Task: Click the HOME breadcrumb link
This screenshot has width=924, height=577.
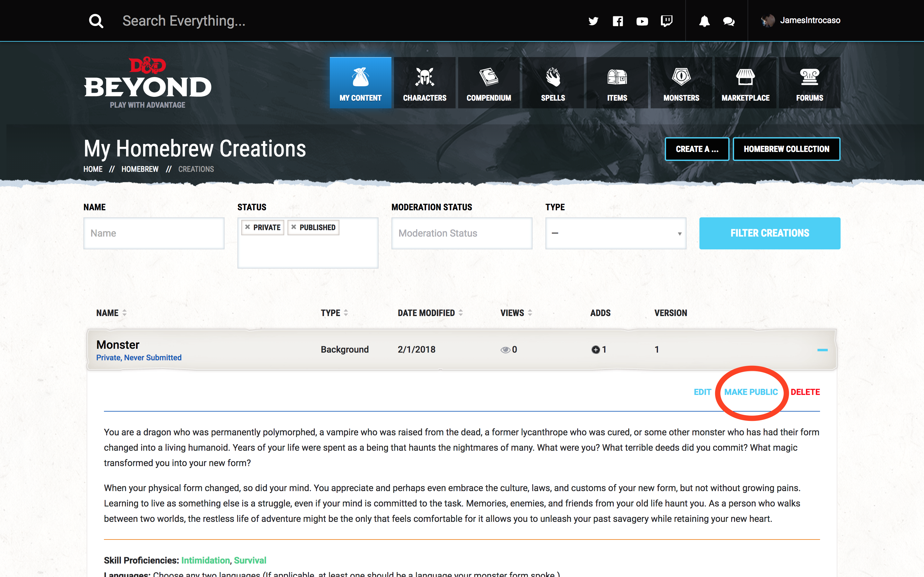Action: (x=93, y=168)
